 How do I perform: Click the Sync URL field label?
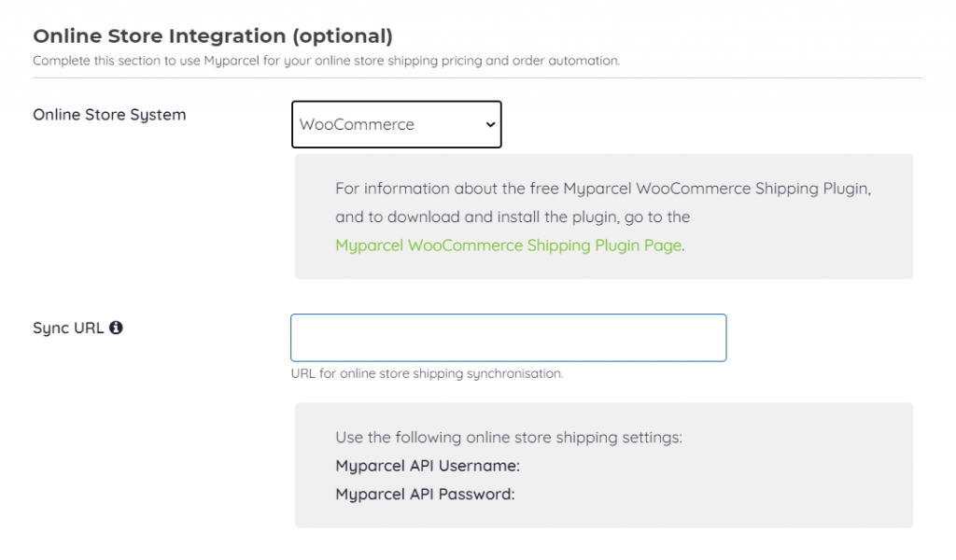point(64,328)
